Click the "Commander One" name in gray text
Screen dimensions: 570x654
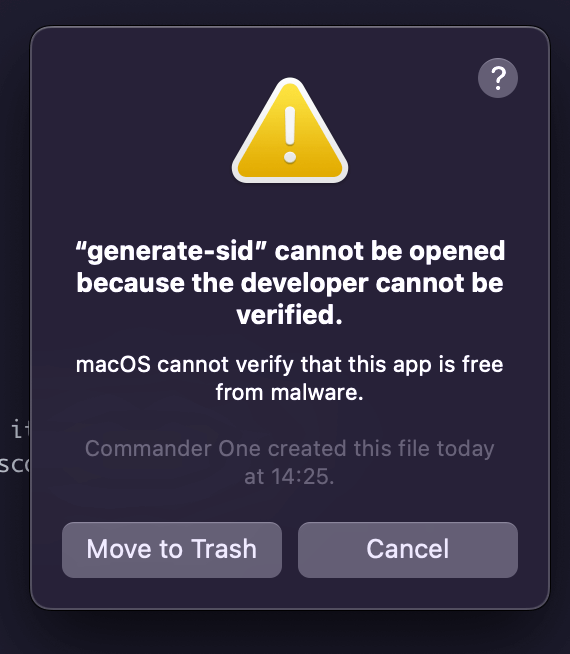[173, 449]
